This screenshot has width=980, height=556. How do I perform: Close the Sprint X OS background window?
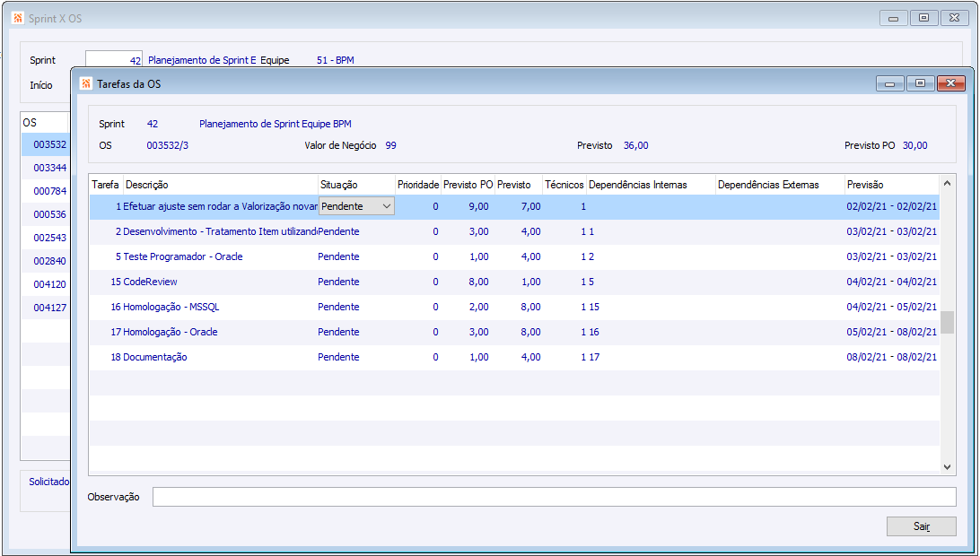click(x=954, y=18)
